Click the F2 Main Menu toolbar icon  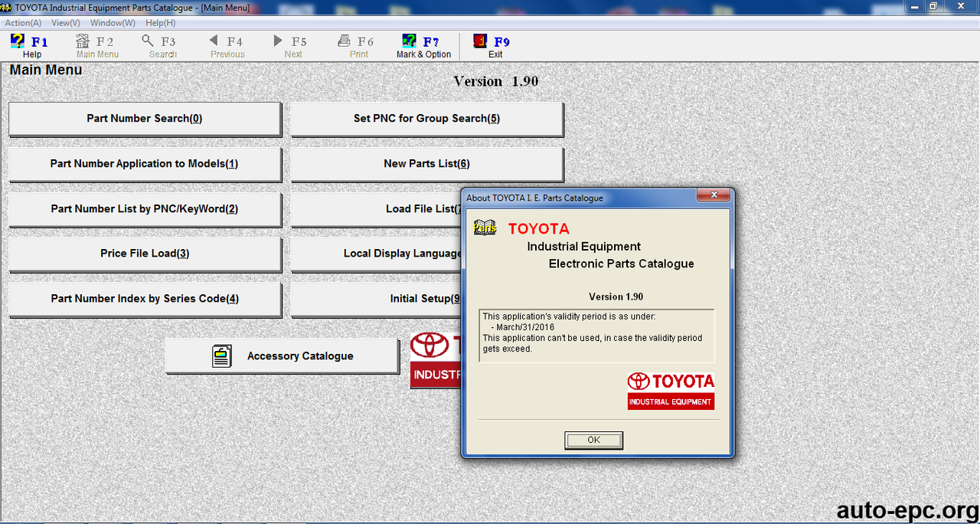click(x=83, y=41)
